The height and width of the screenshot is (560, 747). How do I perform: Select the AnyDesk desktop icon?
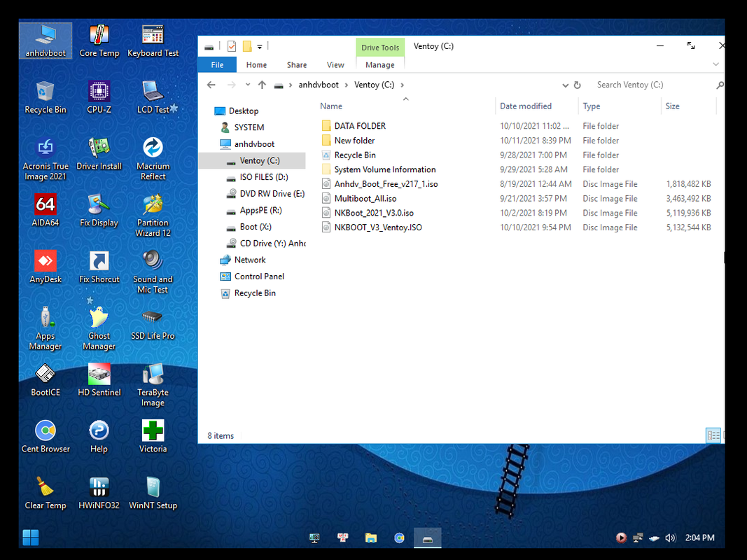(x=46, y=267)
